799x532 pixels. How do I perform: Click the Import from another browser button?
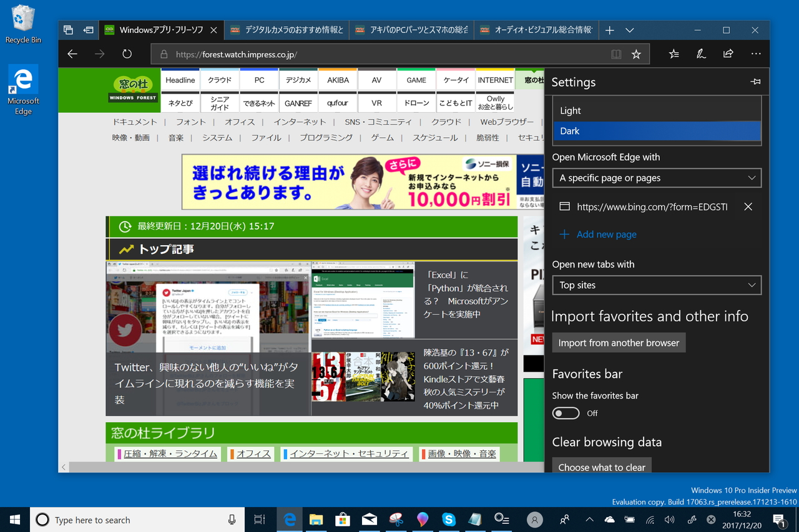[618, 342]
